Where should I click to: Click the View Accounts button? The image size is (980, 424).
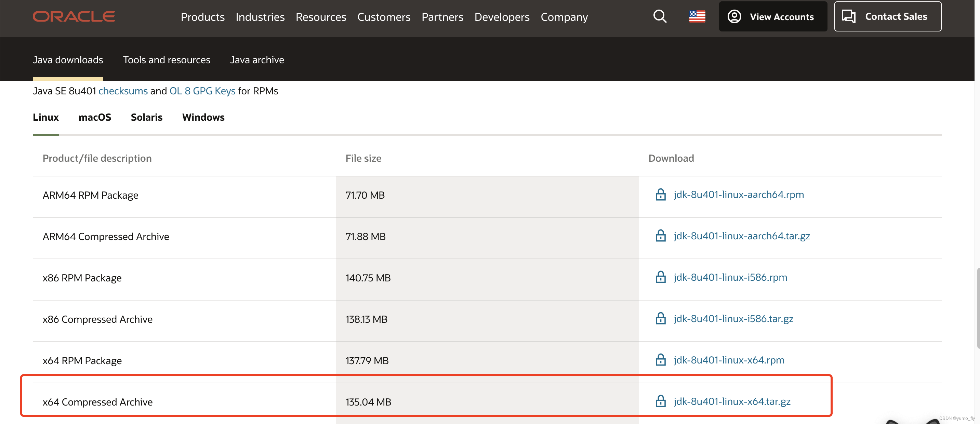pos(773,16)
